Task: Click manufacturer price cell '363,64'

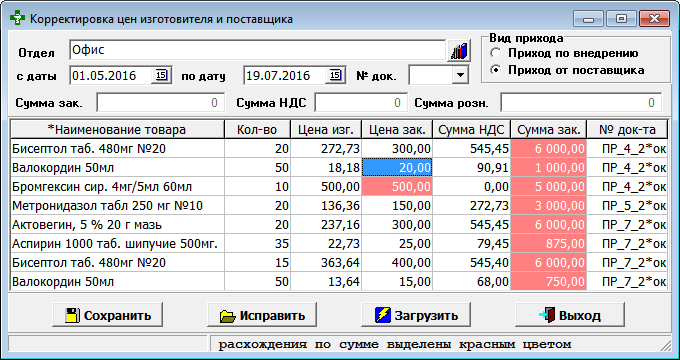Action: click(x=326, y=262)
